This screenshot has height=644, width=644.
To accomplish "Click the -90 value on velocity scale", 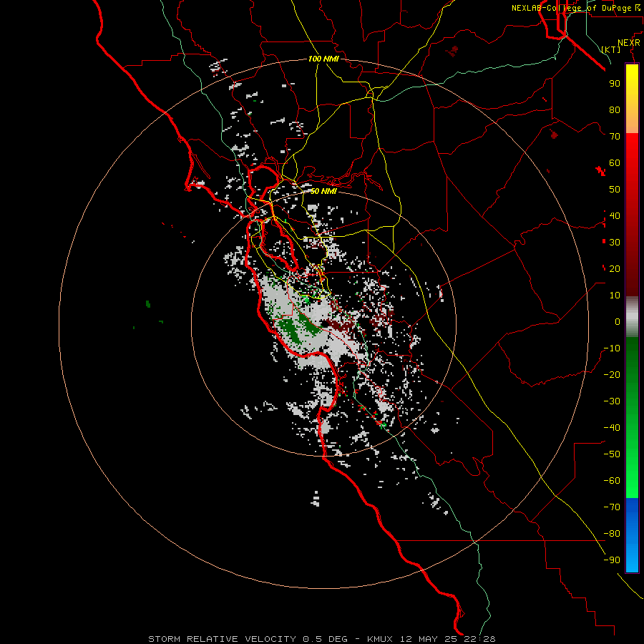I will [x=612, y=560].
